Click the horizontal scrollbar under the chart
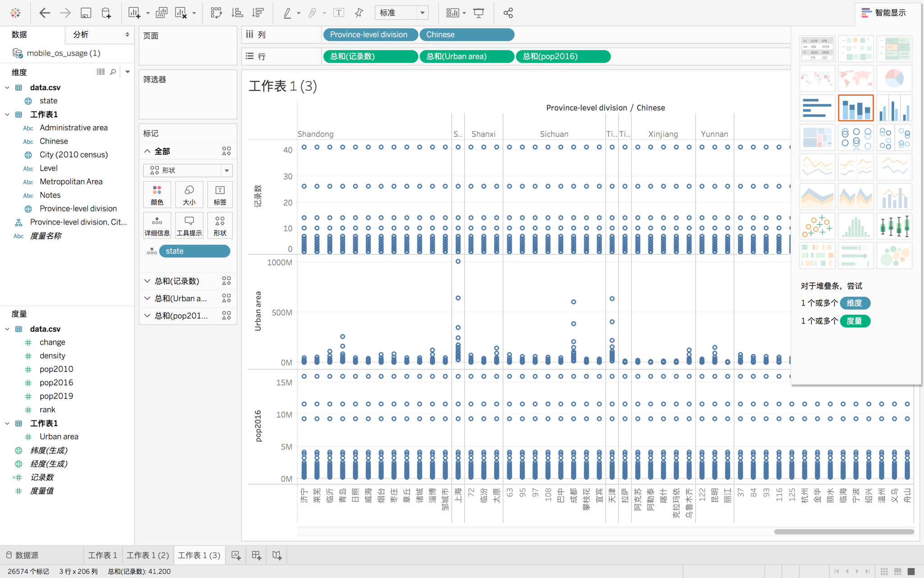924x578 pixels. coord(844,531)
